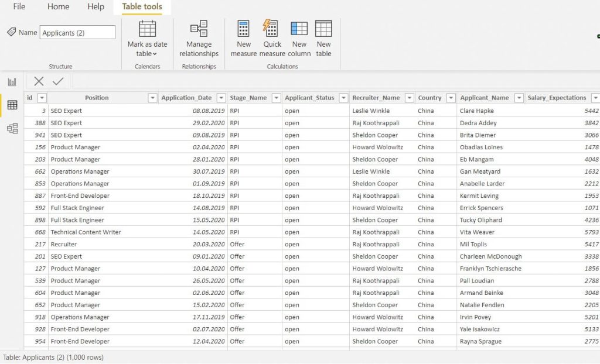This screenshot has width=600, height=364.
Task: Open the Salary_Expectations column filter dropdown
Action: pyautogui.click(x=595, y=98)
